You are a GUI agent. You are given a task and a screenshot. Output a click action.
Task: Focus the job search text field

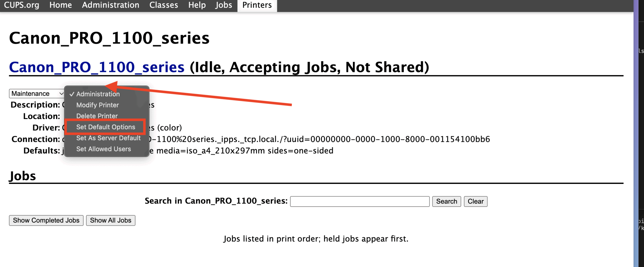[359, 201]
